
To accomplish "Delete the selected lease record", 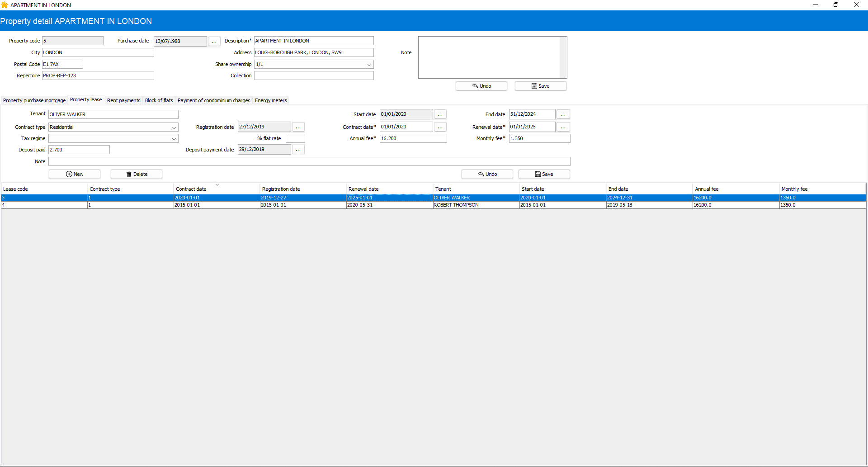I will [137, 174].
